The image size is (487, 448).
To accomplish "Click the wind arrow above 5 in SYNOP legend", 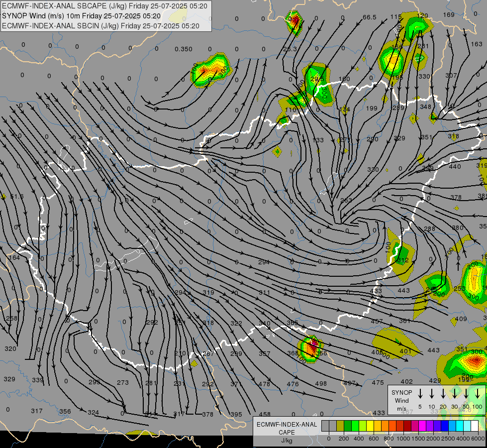I will coord(420,394).
